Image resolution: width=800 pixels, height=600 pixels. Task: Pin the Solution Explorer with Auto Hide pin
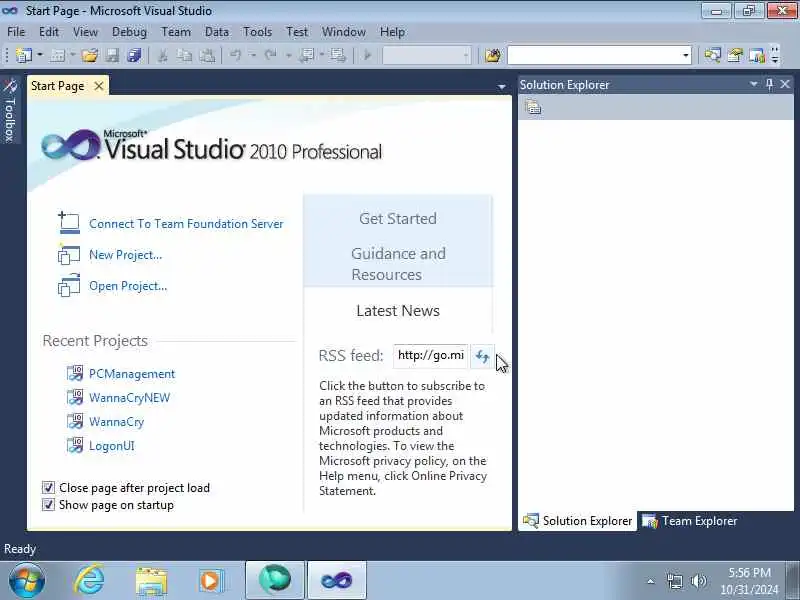click(769, 84)
